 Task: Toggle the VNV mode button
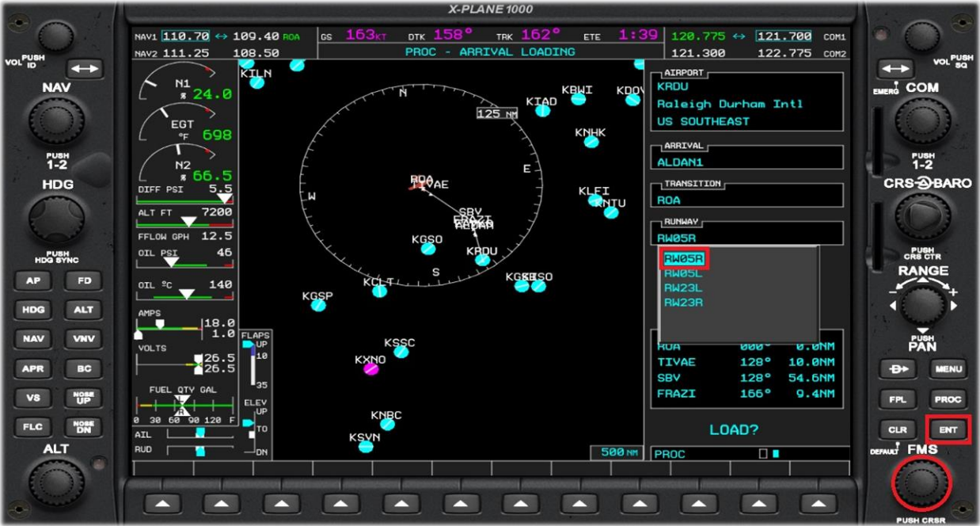[83, 339]
